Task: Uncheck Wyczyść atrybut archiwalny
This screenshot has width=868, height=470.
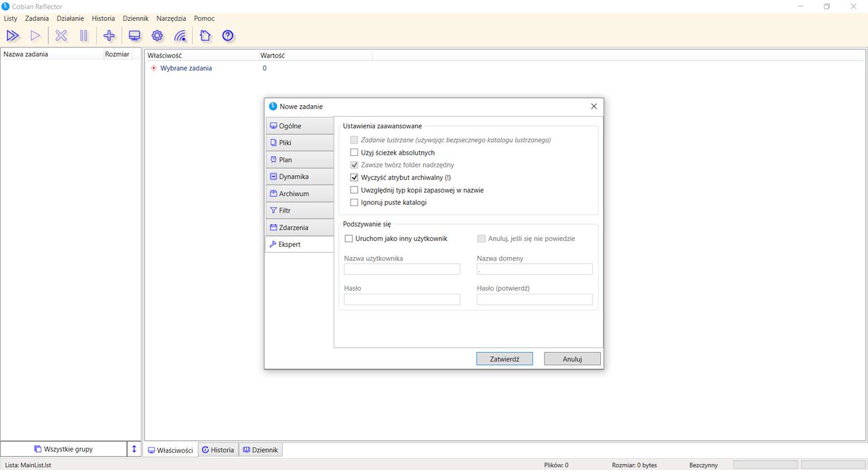Action: tap(354, 178)
